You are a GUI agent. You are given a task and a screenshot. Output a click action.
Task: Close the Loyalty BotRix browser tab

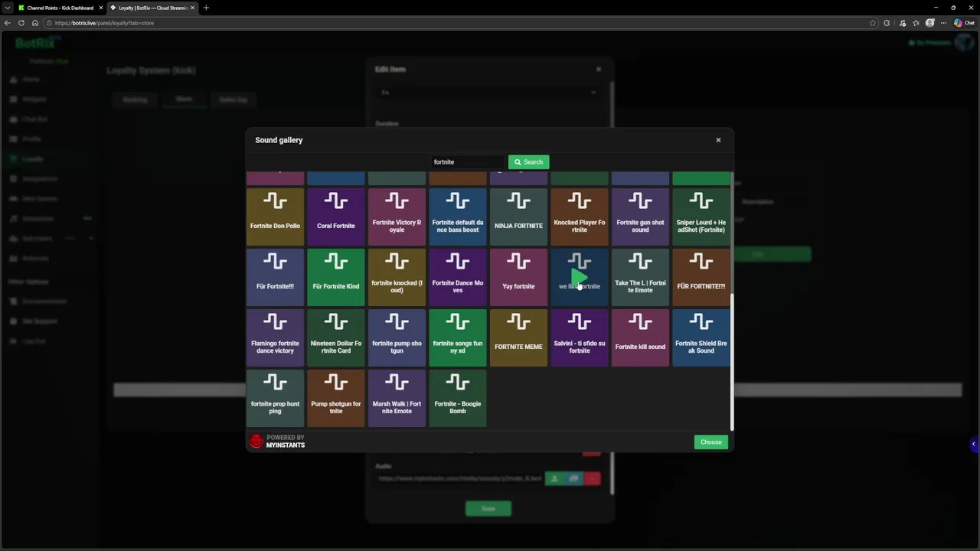tap(192, 8)
